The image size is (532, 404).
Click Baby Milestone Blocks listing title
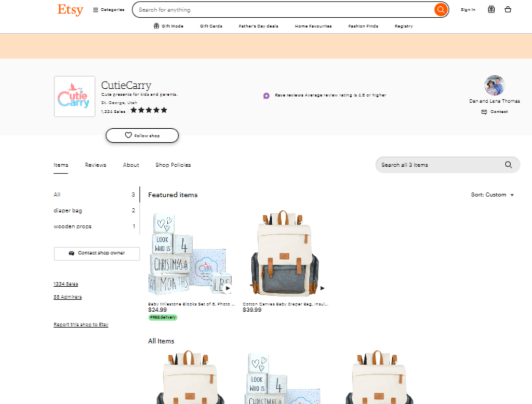point(191,304)
